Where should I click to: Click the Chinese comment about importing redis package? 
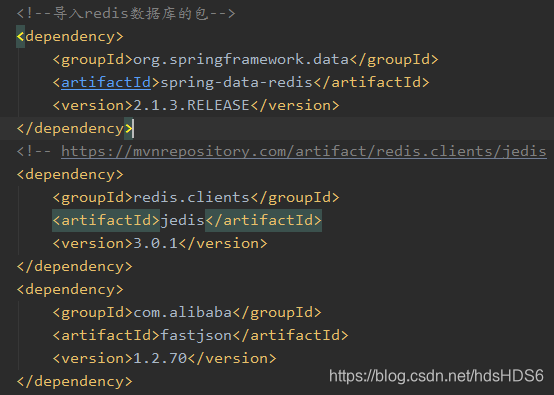[x=126, y=13]
